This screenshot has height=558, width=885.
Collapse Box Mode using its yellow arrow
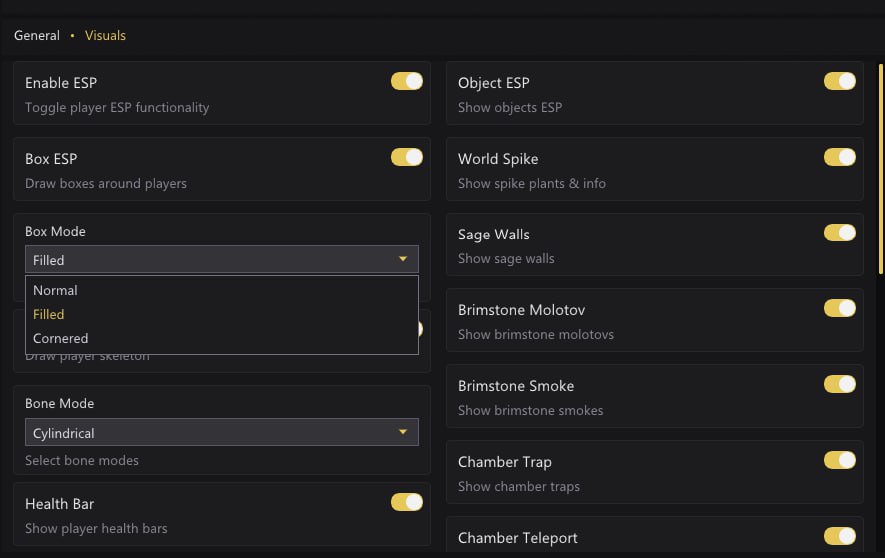point(403,260)
